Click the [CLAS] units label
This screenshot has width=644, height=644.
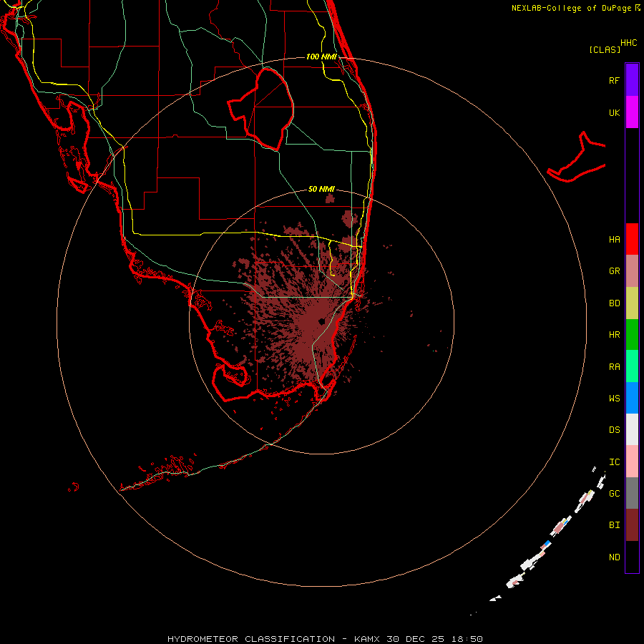tap(605, 49)
